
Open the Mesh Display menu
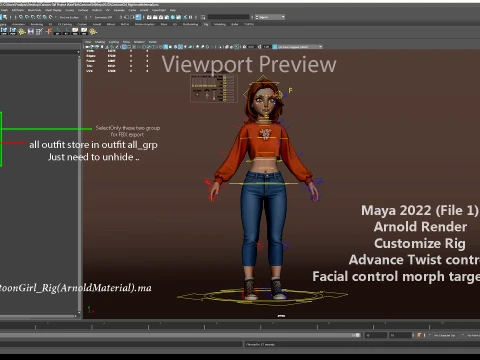coord(53,10)
